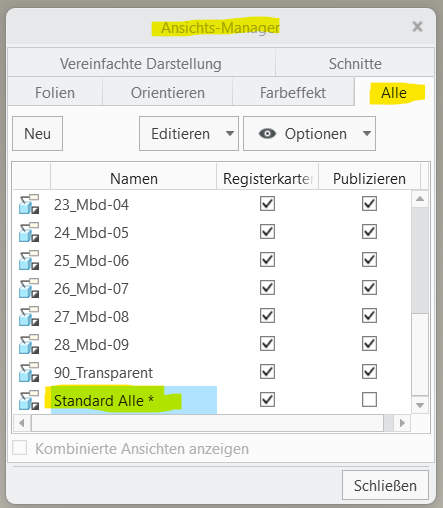Click the list scroll down arrow
This screenshot has height=508, width=443.
[x=420, y=405]
